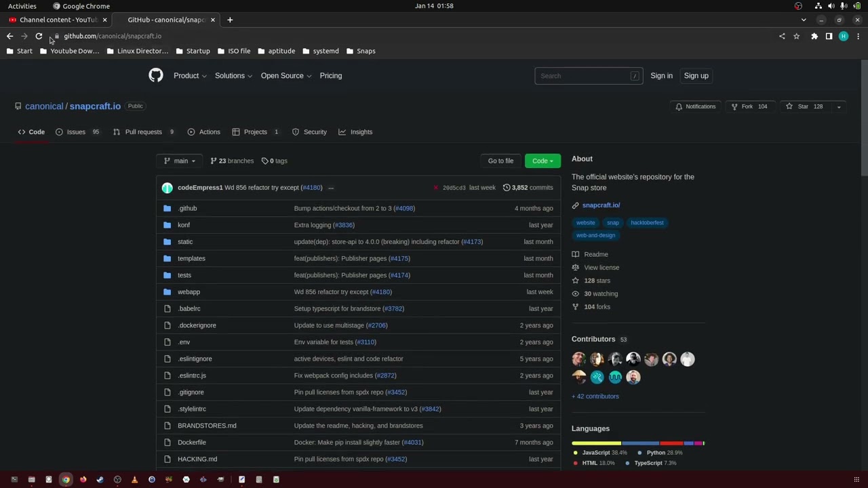The height and width of the screenshot is (488, 868).
Task: Click the web-and-design topic tag
Action: point(595,235)
